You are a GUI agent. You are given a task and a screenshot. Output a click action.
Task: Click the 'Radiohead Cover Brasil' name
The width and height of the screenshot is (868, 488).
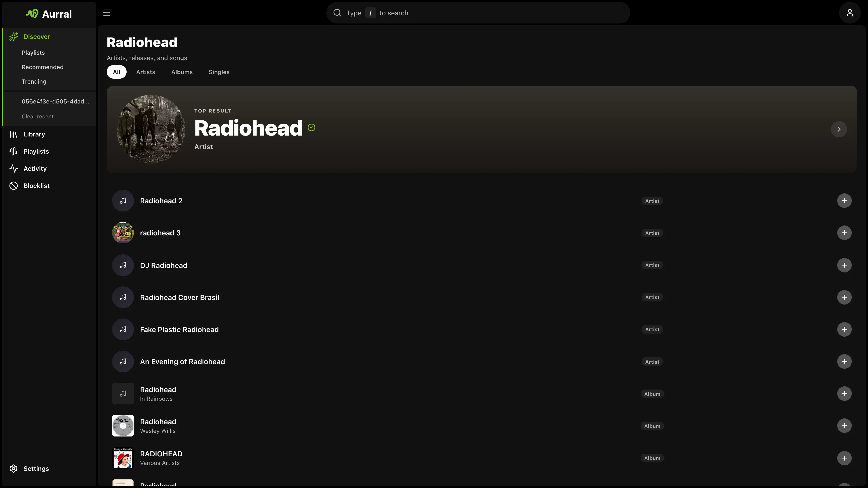coord(180,298)
